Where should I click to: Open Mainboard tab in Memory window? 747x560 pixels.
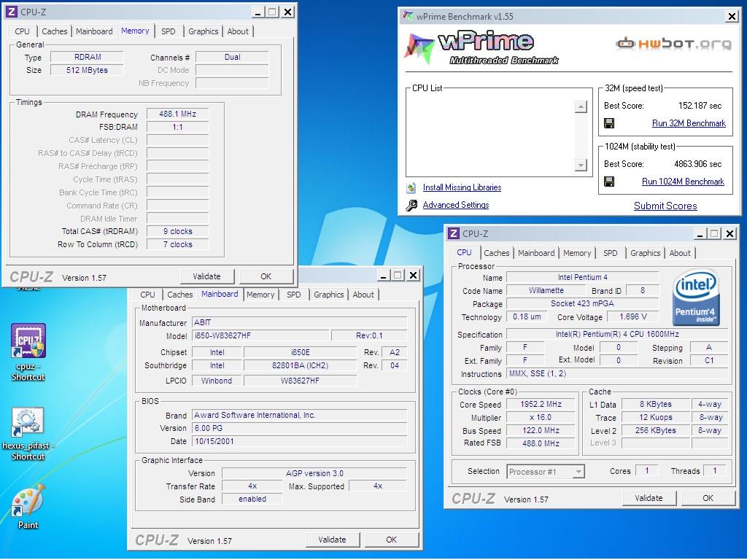click(94, 31)
